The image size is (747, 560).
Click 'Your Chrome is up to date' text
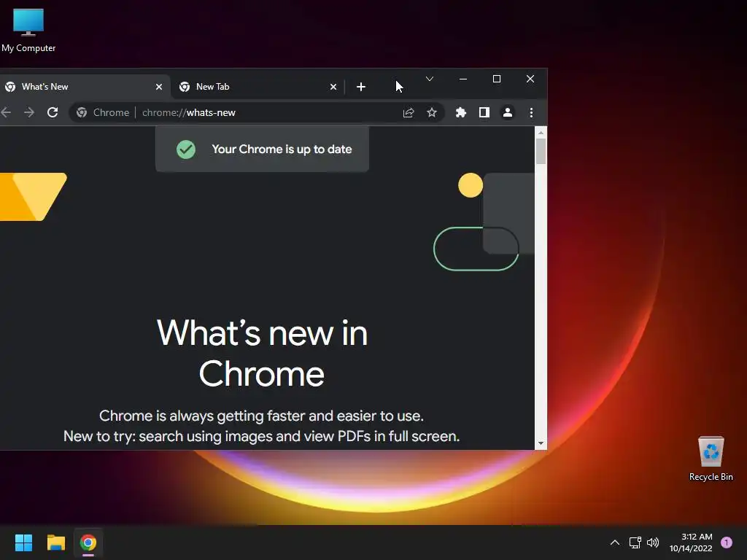(x=282, y=149)
